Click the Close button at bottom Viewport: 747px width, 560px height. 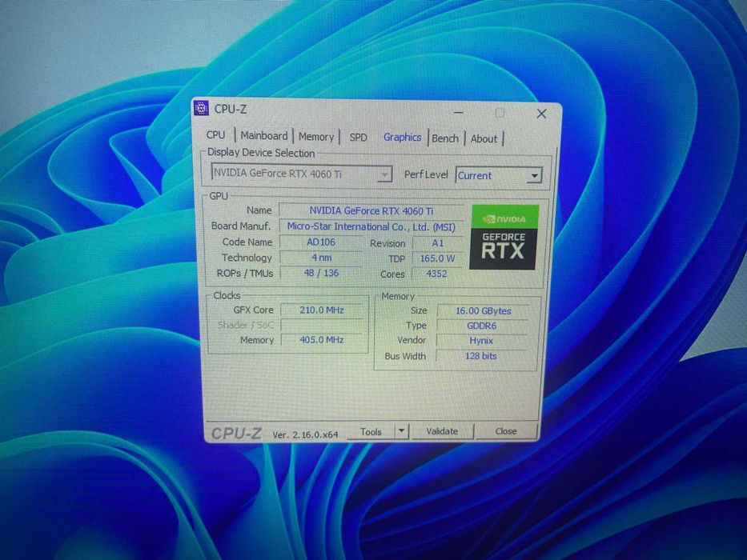click(505, 431)
